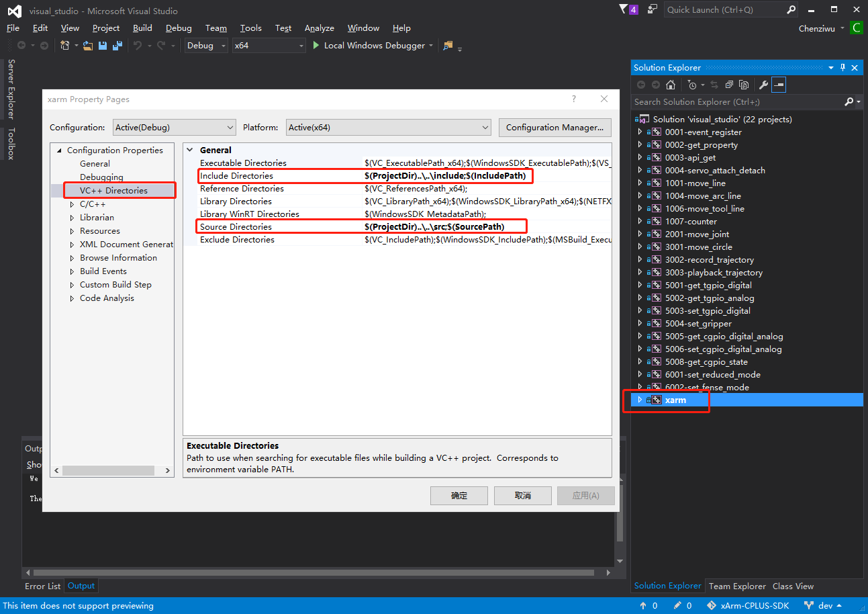Open the Server Explorer side tab
This screenshot has height=614, width=868.
point(11,89)
